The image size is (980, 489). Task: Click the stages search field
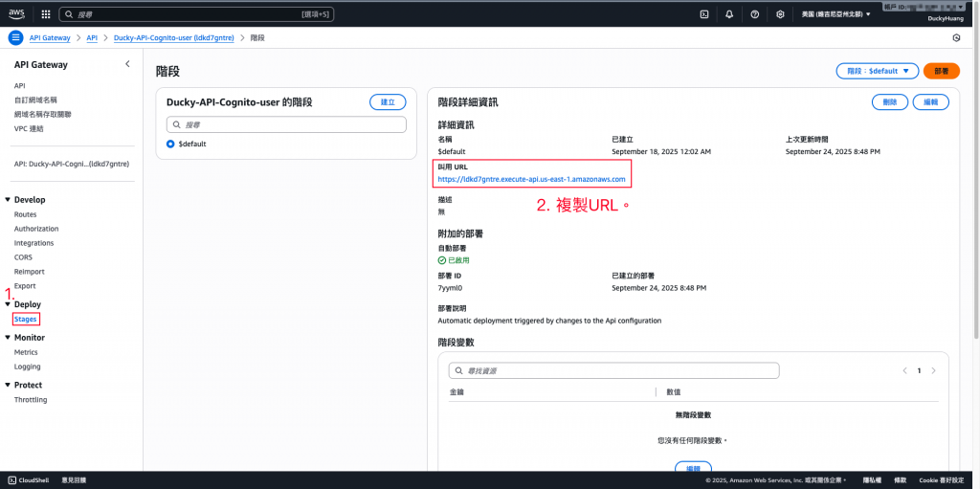[286, 124]
